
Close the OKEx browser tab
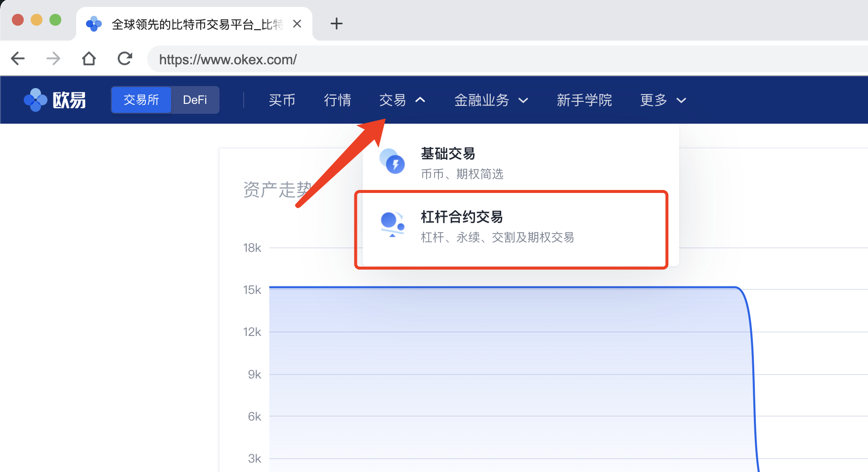[297, 24]
